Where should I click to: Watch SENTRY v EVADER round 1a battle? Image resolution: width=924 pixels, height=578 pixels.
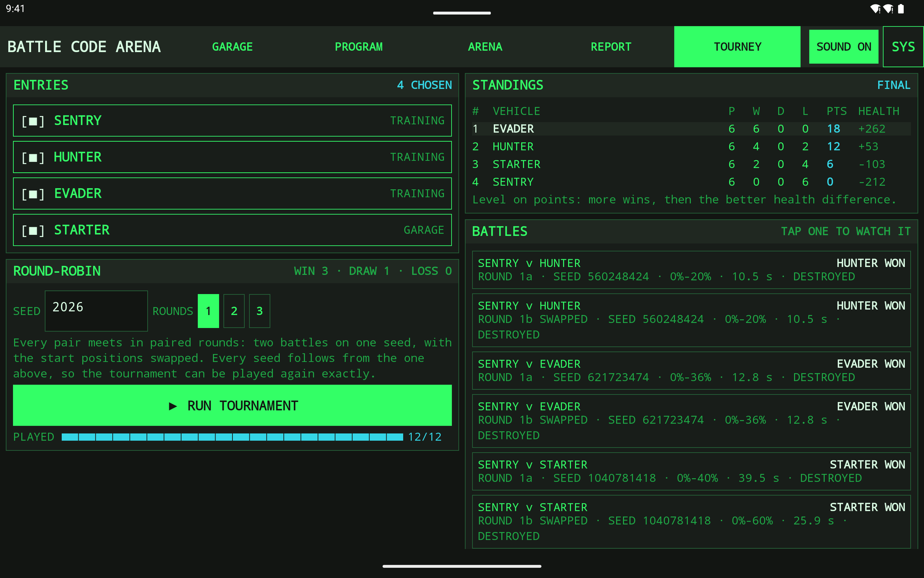[x=692, y=371]
